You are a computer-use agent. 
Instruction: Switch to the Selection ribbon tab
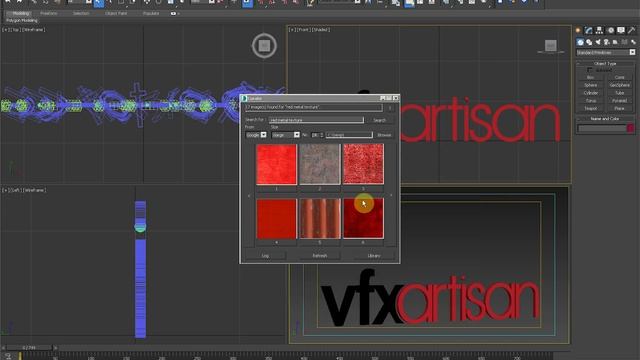(x=81, y=13)
